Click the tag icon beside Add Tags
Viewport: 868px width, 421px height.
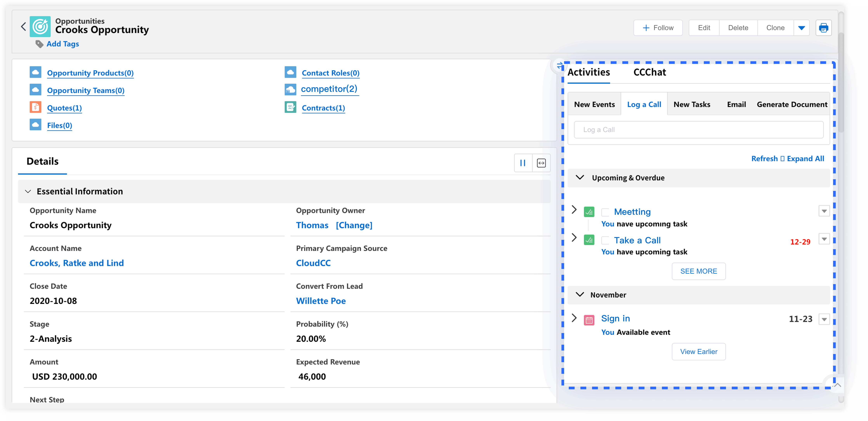pos(39,44)
